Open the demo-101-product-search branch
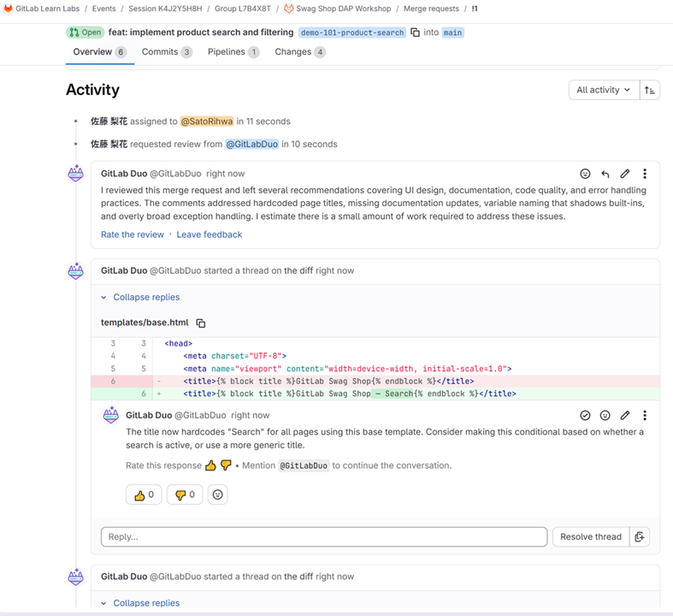 [352, 33]
